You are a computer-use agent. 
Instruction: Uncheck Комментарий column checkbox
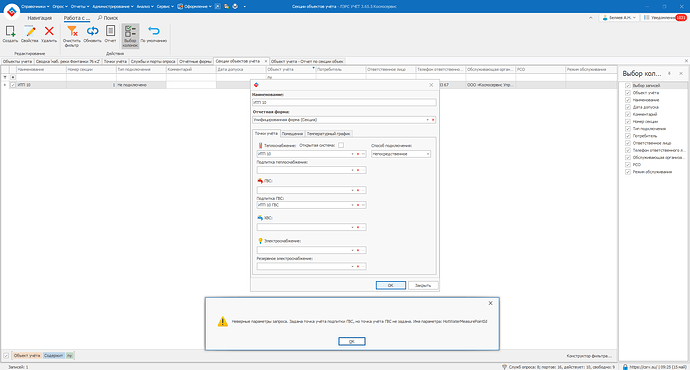pos(628,114)
